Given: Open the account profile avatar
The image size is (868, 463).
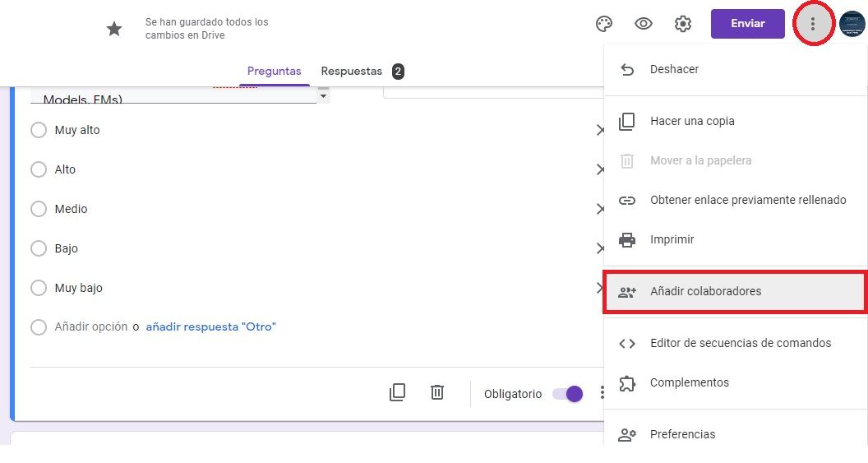Looking at the screenshot, I should coord(852,24).
